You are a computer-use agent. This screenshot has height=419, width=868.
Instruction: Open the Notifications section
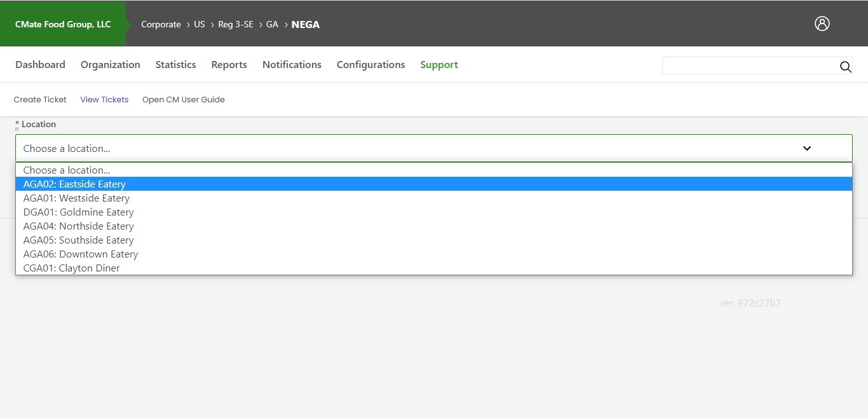click(x=292, y=64)
